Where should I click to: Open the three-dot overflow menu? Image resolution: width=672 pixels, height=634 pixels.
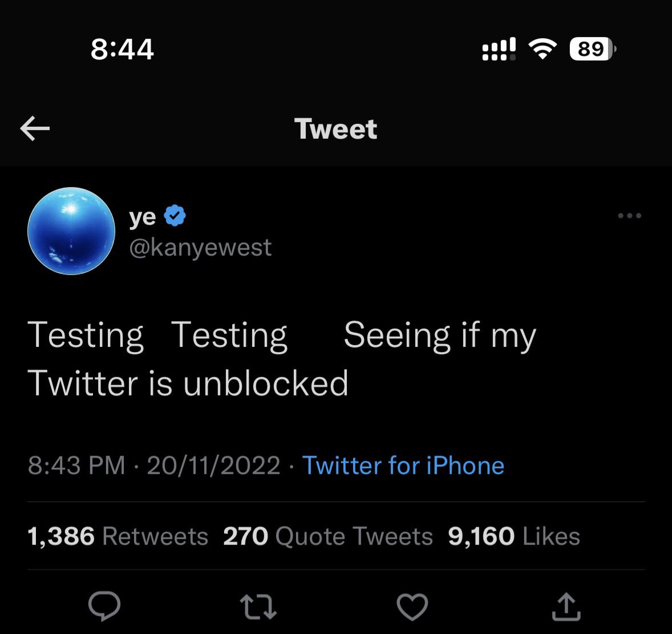click(629, 215)
